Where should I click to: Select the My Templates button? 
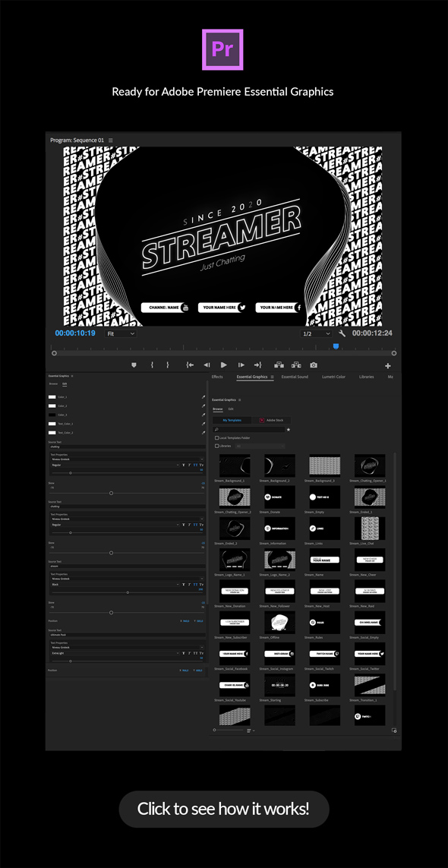232,420
